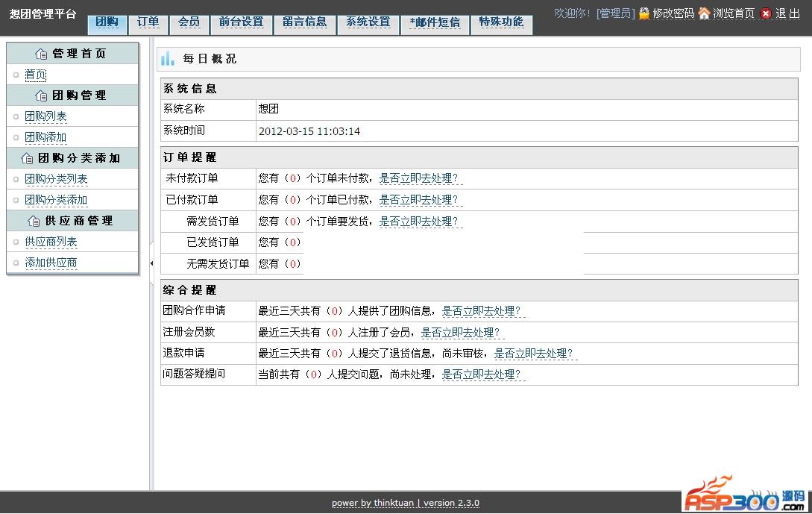Select the 系统设置 tab
Screen dimensions: 812x514
pyautogui.click(x=368, y=22)
